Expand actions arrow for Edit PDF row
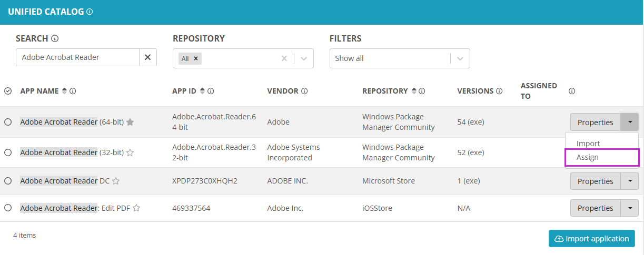 point(630,208)
